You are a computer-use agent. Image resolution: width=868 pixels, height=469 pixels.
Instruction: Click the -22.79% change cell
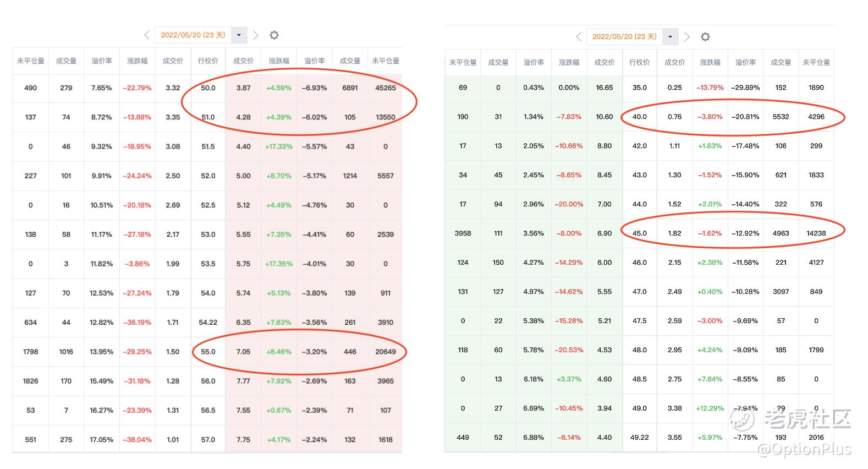(137, 88)
